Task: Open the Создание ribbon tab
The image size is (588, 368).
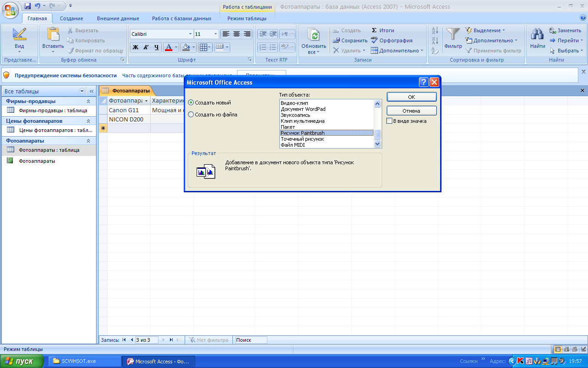Action: (x=71, y=18)
